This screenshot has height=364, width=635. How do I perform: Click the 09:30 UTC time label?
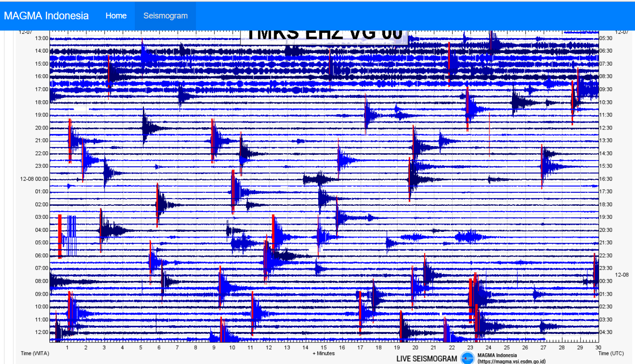tap(606, 89)
